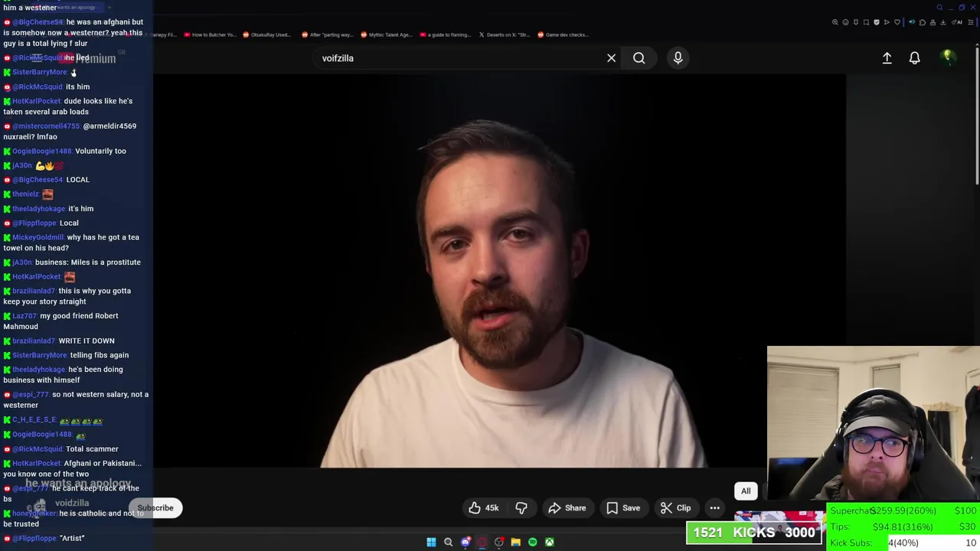980x551 pixels.
Task: Open Spotify from the taskbar
Action: click(x=532, y=543)
